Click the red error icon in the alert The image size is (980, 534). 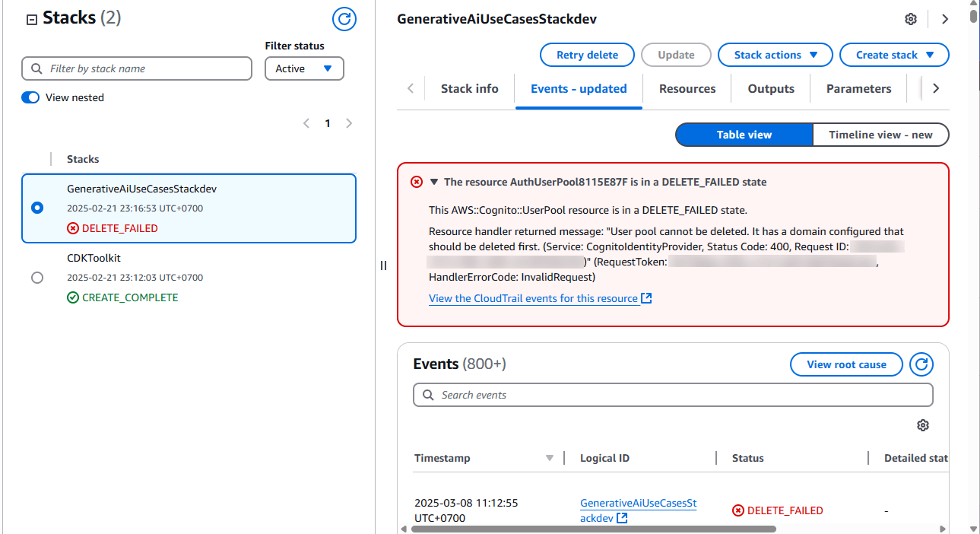pos(417,182)
